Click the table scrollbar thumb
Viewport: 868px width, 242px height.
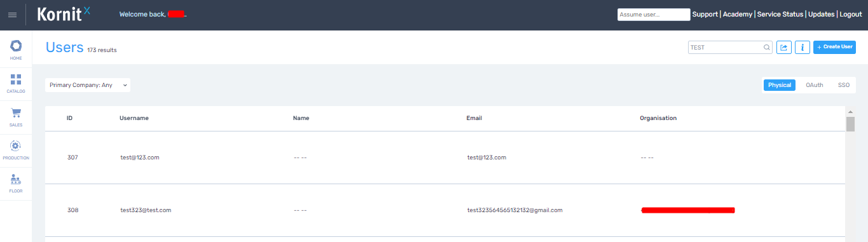pos(850,124)
